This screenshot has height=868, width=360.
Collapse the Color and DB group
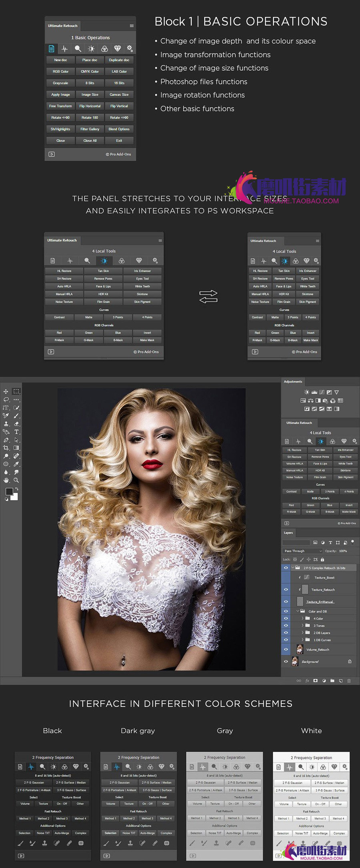tap(298, 611)
